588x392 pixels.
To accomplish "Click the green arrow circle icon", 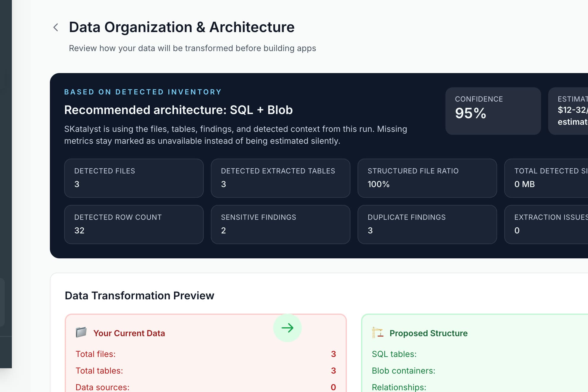I will pyautogui.click(x=287, y=328).
